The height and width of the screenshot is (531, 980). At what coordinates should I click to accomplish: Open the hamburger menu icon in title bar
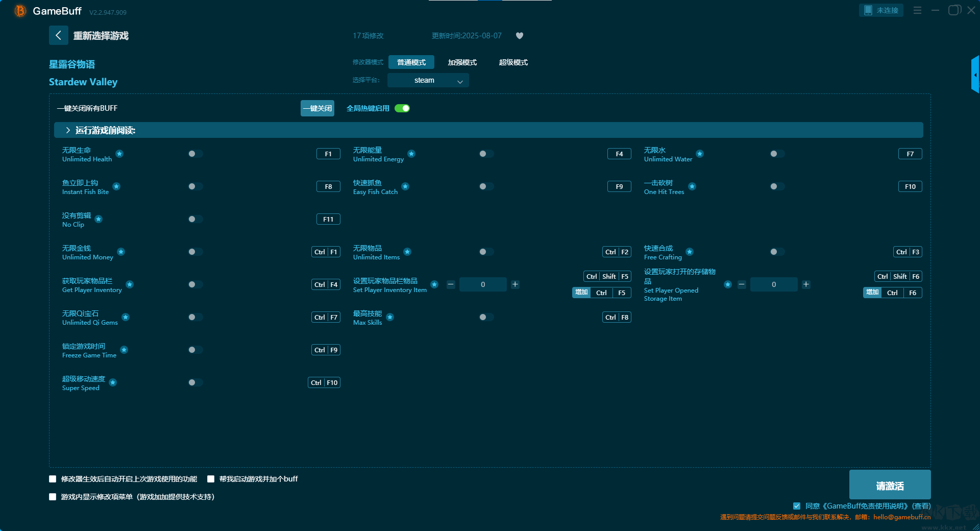(917, 10)
